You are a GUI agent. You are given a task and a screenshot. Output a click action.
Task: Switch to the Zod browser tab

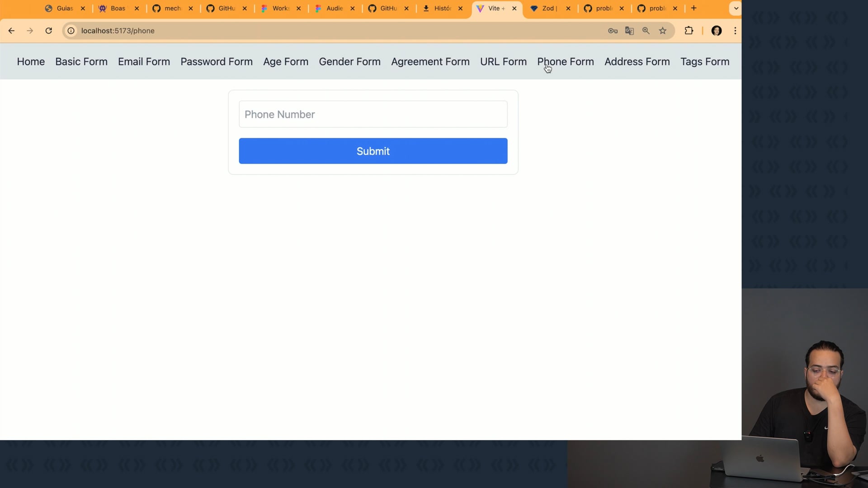point(548,8)
